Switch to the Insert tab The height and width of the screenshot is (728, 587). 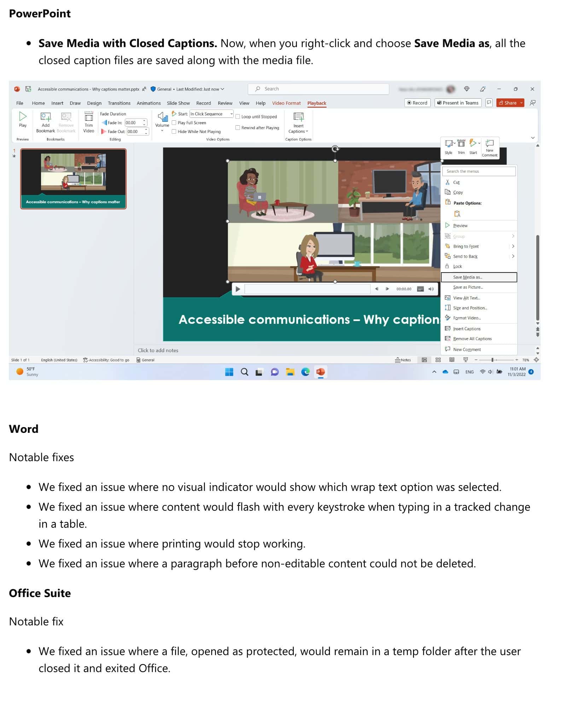pyautogui.click(x=57, y=103)
